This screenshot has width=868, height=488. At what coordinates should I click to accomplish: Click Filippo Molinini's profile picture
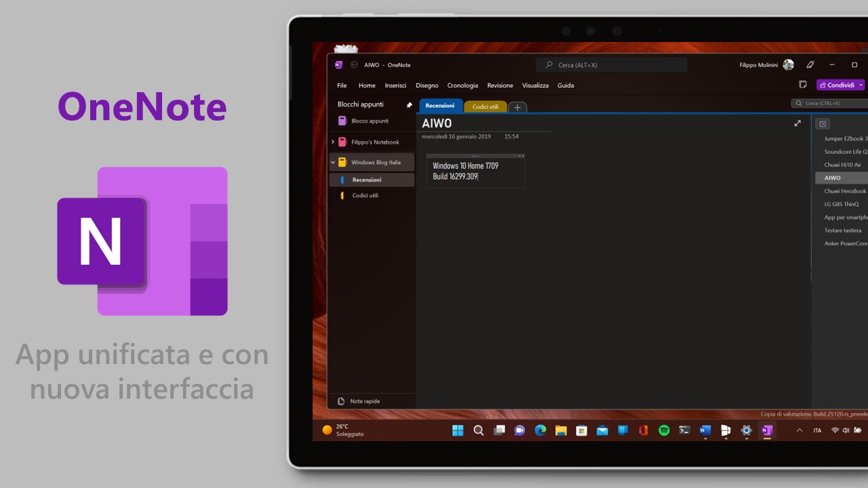[x=788, y=65]
